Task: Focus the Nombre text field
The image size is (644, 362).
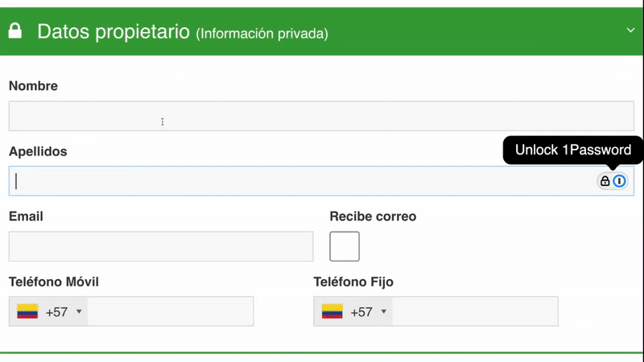Action: click(321, 116)
